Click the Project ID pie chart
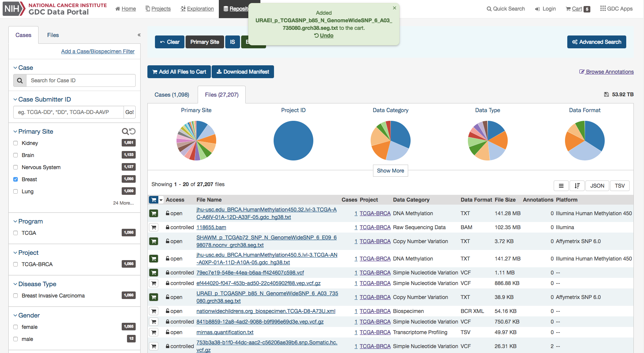 coord(293,140)
